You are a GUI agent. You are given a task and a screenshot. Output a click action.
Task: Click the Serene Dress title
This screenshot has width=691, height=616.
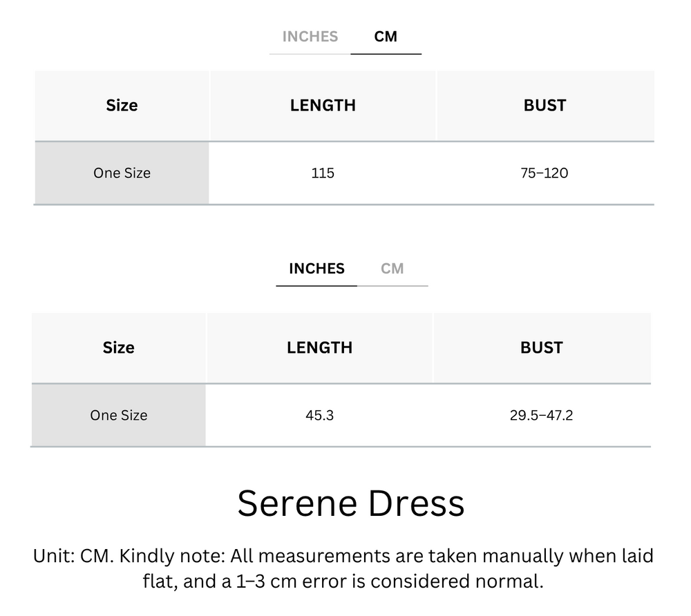[352, 504]
